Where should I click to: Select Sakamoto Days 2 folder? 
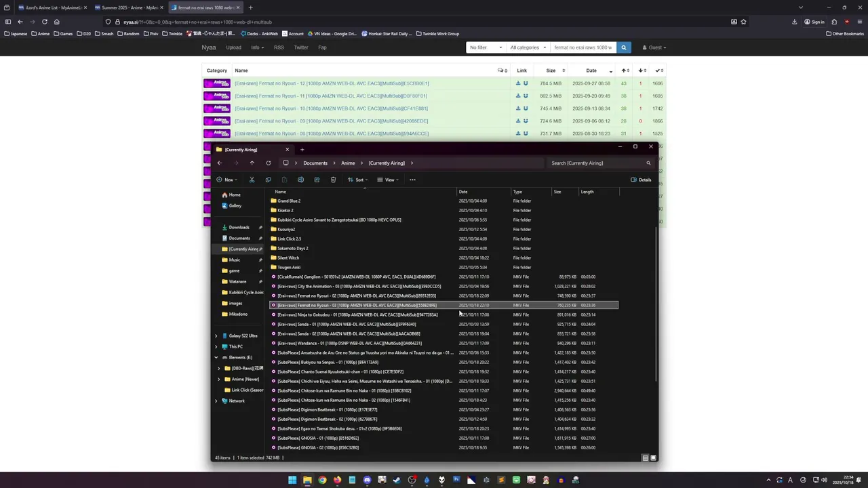[x=293, y=248]
